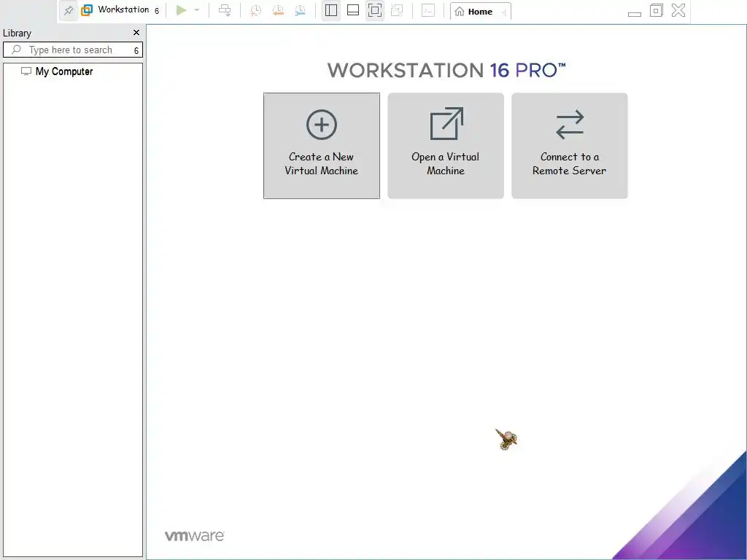Image resolution: width=747 pixels, height=560 pixels.
Task: Close the Home tab
Action: [504, 12]
